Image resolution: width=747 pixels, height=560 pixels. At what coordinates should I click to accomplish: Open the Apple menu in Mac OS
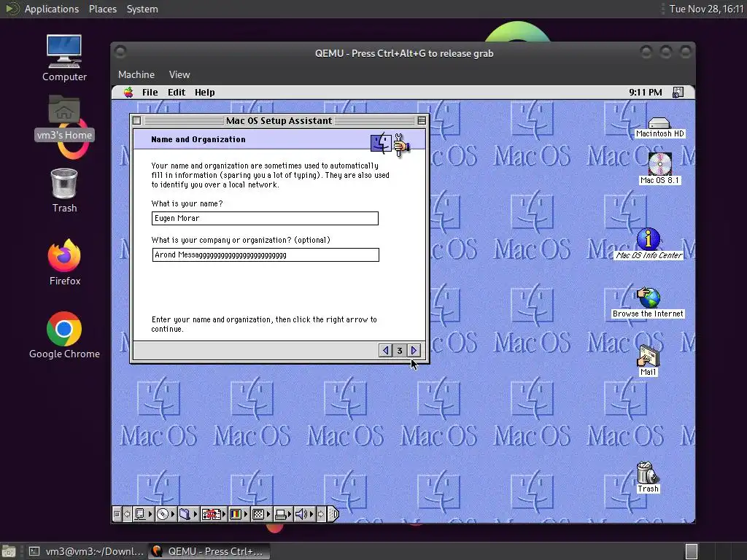pyautogui.click(x=128, y=93)
